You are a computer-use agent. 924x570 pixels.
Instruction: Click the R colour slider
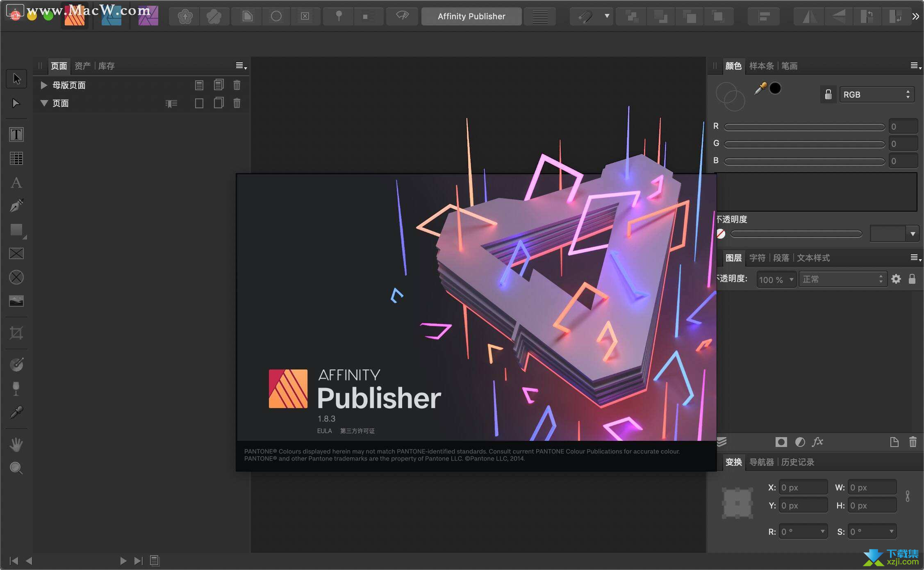[804, 127]
